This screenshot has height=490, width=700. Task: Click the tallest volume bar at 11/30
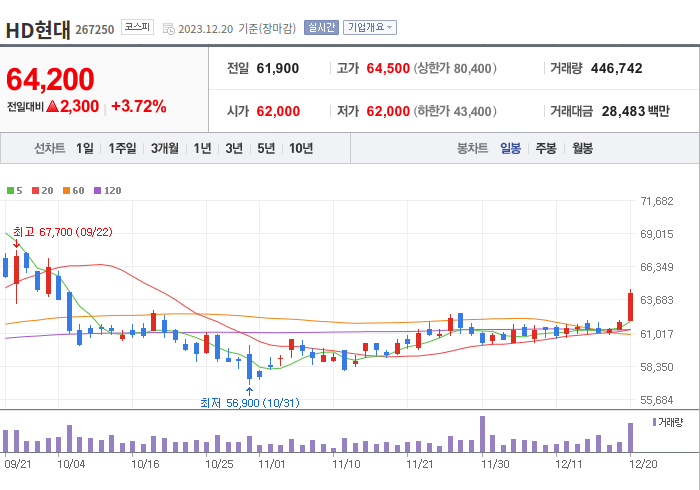pyautogui.click(x=482, y=434)
